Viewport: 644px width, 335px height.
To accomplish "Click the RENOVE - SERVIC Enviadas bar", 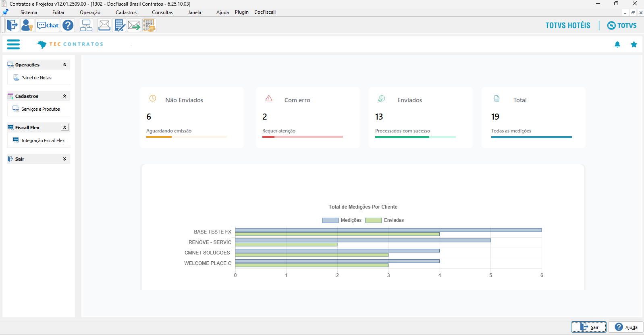I will [287, 244].
